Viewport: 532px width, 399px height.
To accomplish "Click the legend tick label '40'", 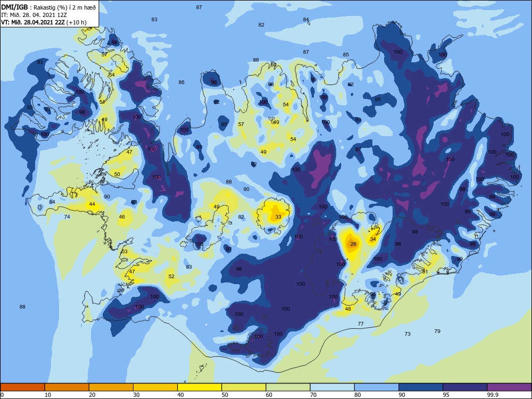I will coord(181,395).
